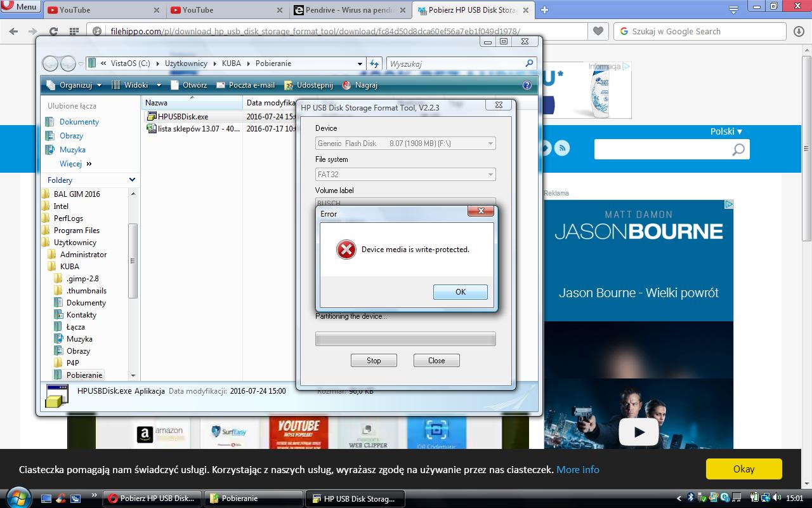The height and width of the screenshot is (508, 812).
Task: Open the Organizuj menu in Explorer
Action: coord(76,85)
